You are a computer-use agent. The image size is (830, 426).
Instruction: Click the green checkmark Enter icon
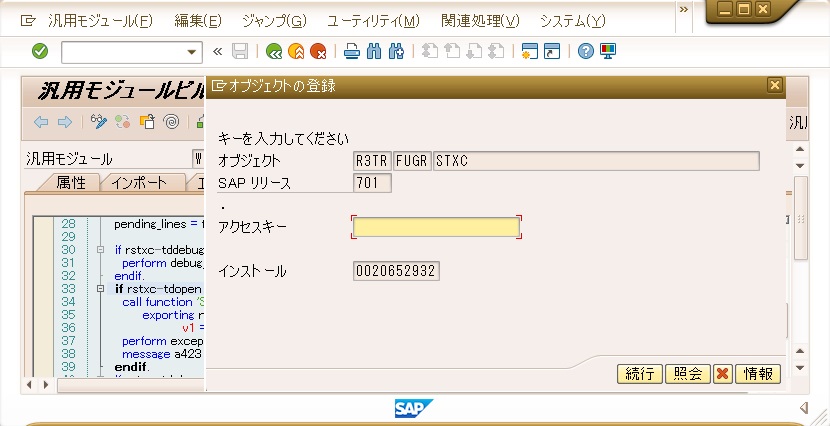[40, 51]
